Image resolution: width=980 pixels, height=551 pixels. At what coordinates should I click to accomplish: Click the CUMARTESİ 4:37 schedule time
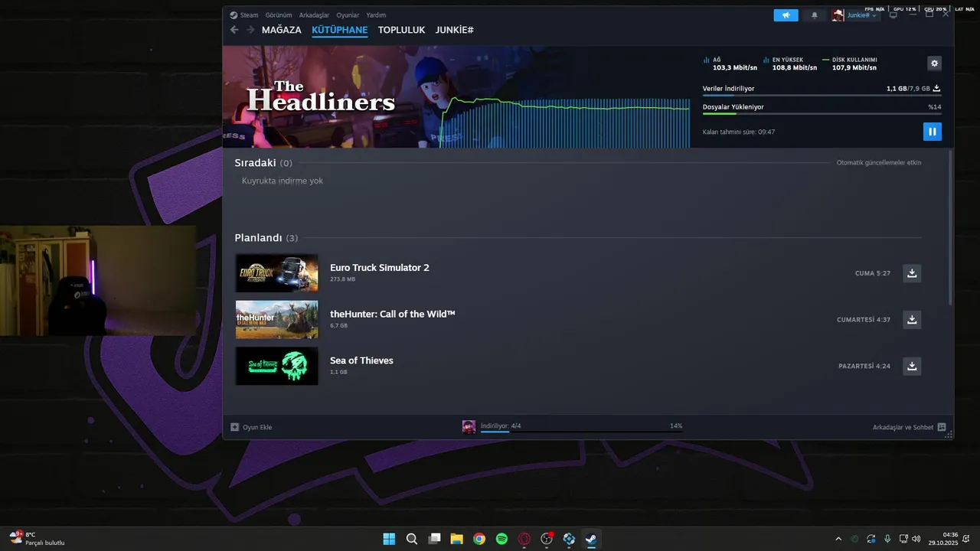[864, 320]
